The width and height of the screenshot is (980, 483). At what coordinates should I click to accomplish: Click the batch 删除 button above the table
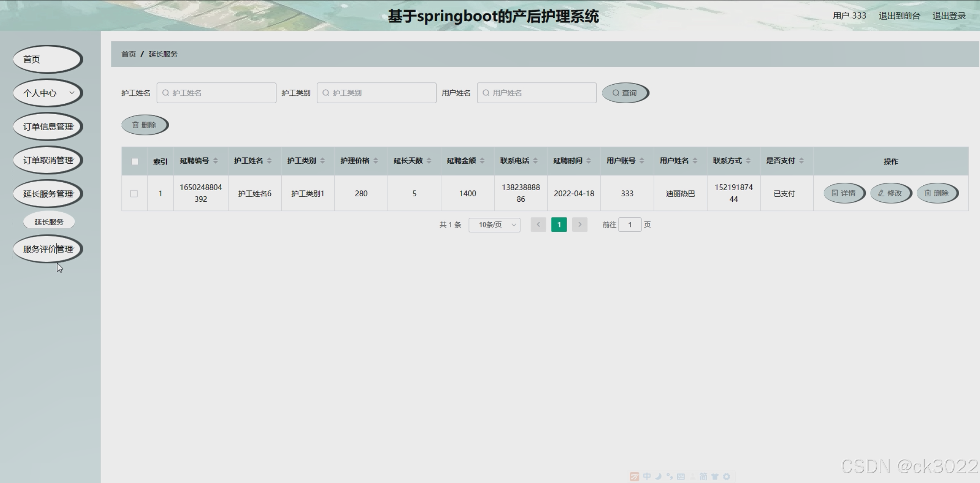(144, 125)
